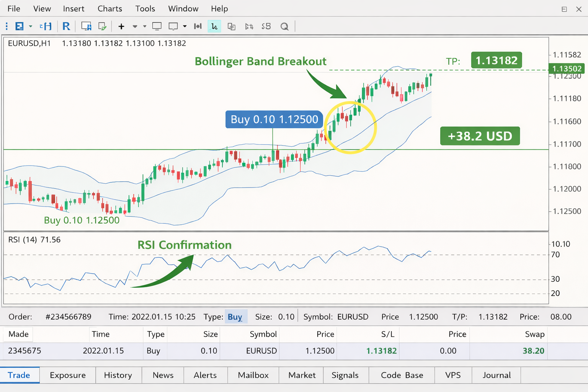The image size is (588, 392).
Task: Open the Charts menu
Action: tap(110, 8)
